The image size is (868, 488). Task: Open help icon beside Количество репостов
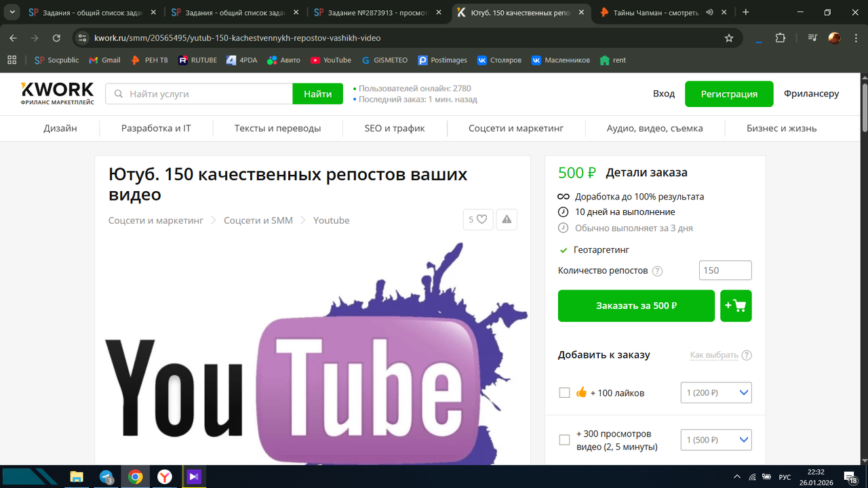tap(657, 270)
